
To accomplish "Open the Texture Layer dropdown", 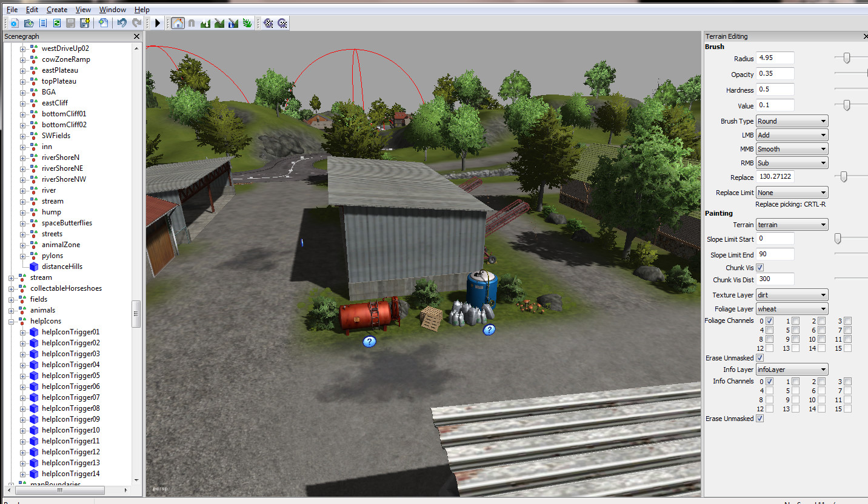I will click(792, 295).
